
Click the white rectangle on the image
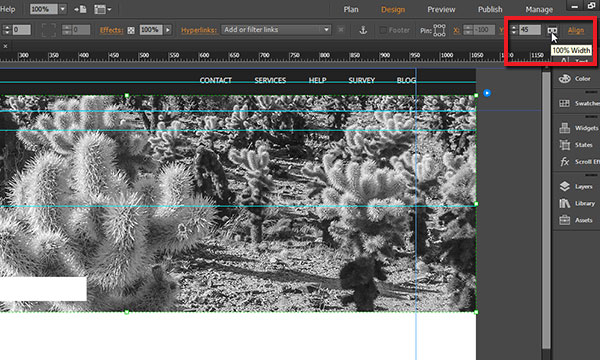coord(43,289)
